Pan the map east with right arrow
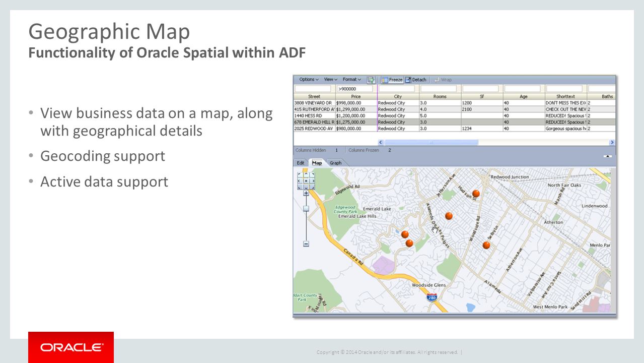The height and width of the screenshot is (363, 644). tap(312, 180)
